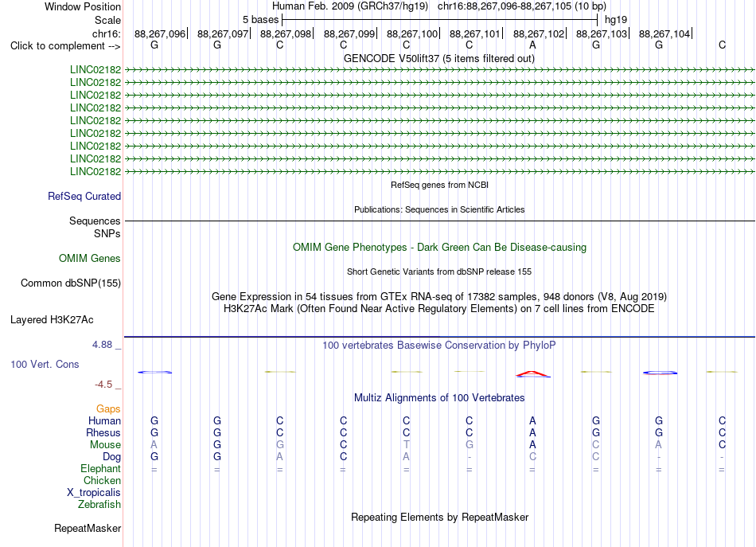The width and height of the screenshot is (756, 547).
Task: Open Basewise Conservation by PhyloP title
Action: 438,346
